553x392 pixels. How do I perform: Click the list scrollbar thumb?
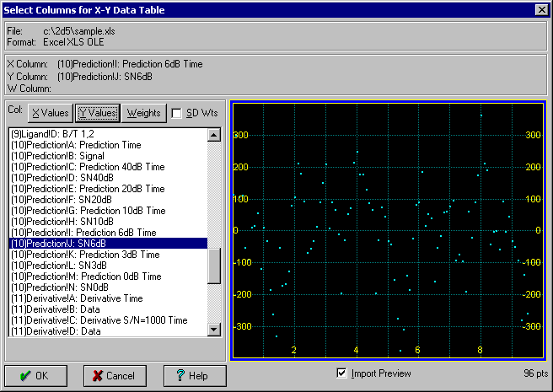214,266
